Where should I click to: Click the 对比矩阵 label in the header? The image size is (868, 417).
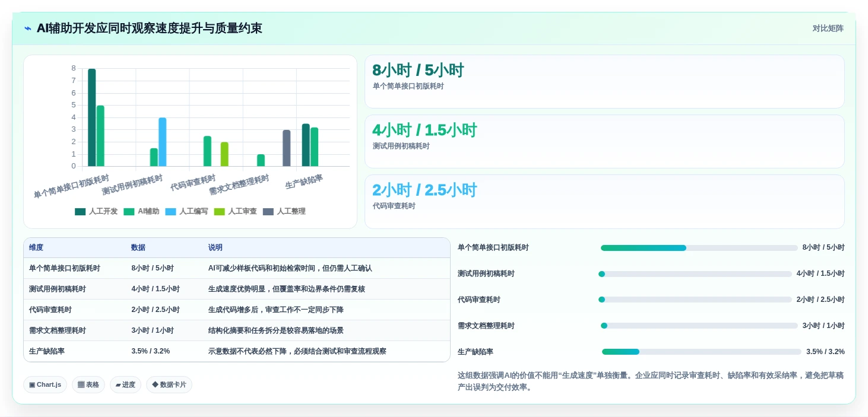click(x=828, y=28)
